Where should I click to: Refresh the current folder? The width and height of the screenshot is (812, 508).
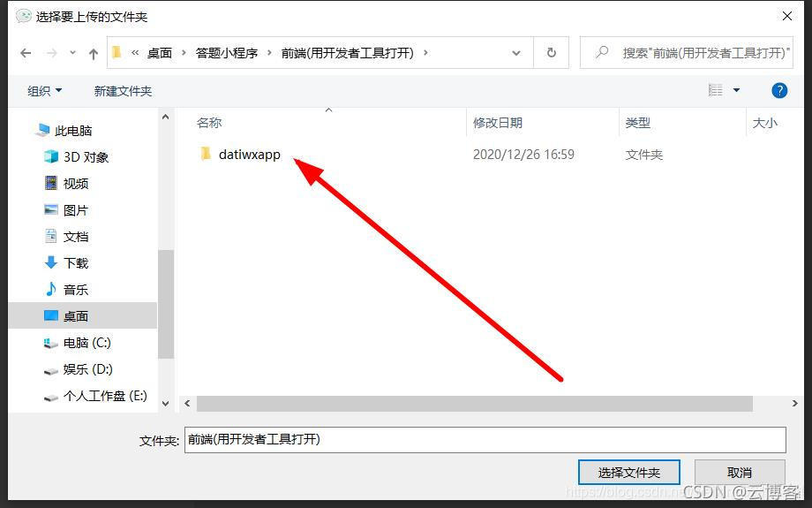point(552,53)
